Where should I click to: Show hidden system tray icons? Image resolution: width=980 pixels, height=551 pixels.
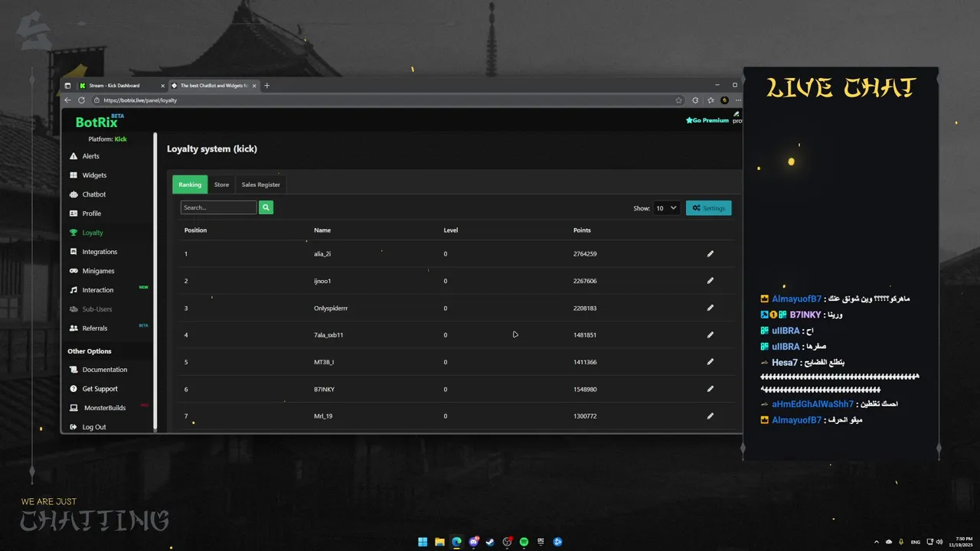pyautogui.click(x=877, y=542)
